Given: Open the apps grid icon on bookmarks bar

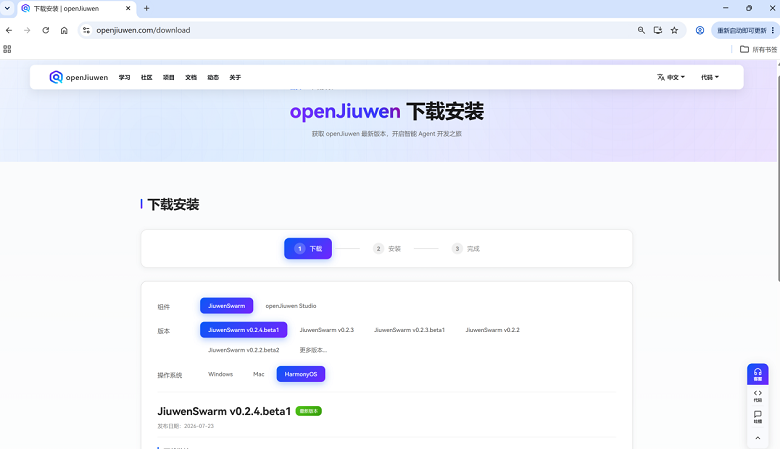Looking at the screenshot, I should (7, 49).
